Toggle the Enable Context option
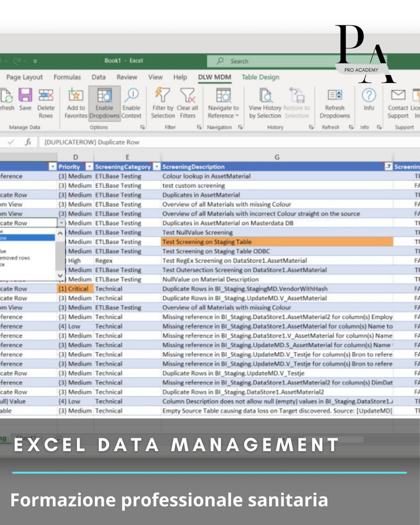 (131, 103)
